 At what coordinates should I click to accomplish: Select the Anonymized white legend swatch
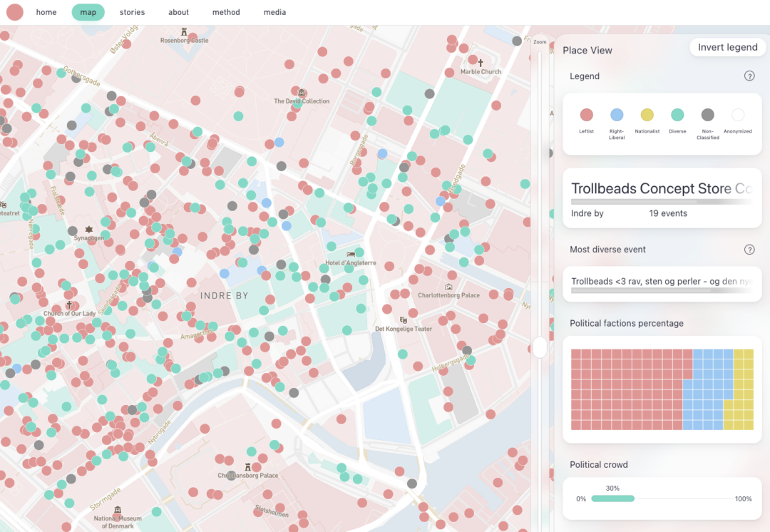[x=738, y=115]
